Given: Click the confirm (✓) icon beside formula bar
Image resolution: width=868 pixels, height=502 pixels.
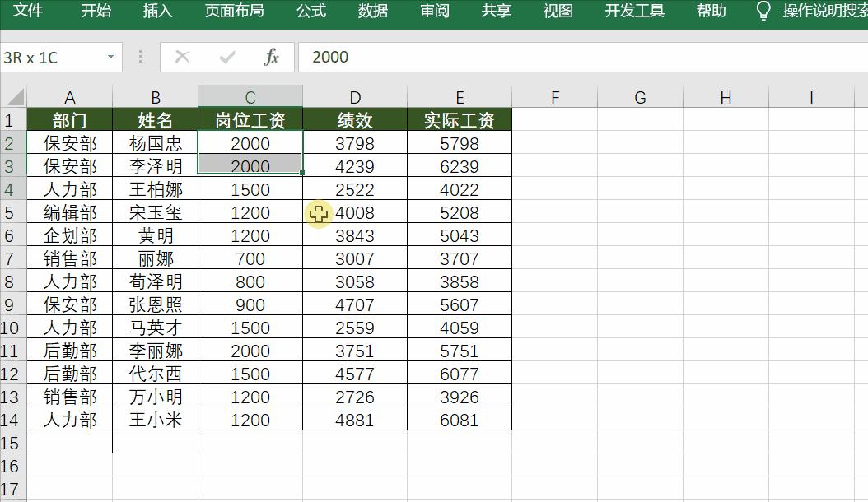Looking at the screenshot, I should (x=226, y=57).
